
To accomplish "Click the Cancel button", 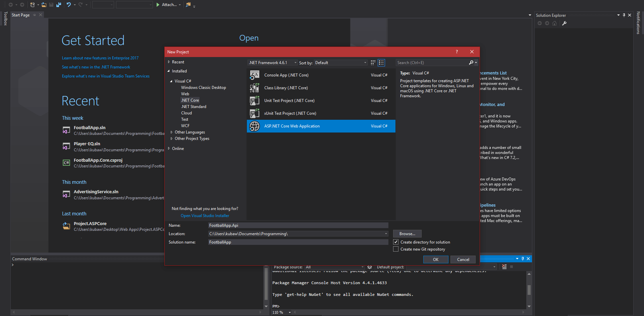I will click(x=463, y=260).
